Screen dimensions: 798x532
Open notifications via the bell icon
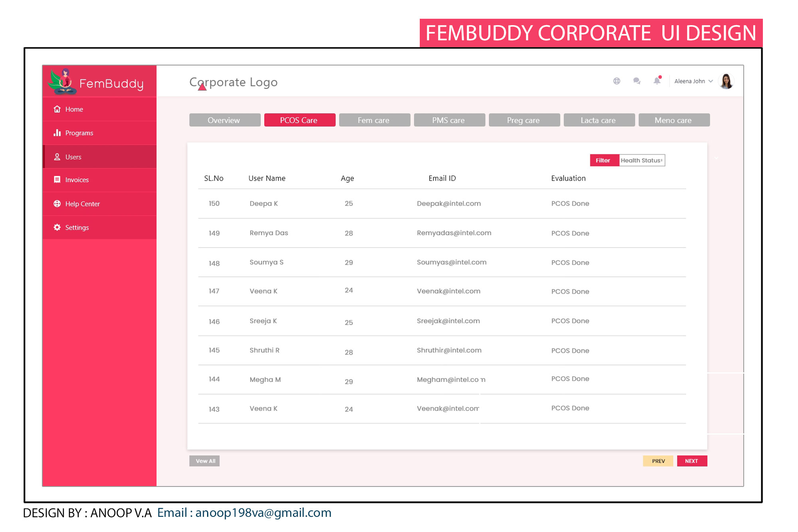657,81
